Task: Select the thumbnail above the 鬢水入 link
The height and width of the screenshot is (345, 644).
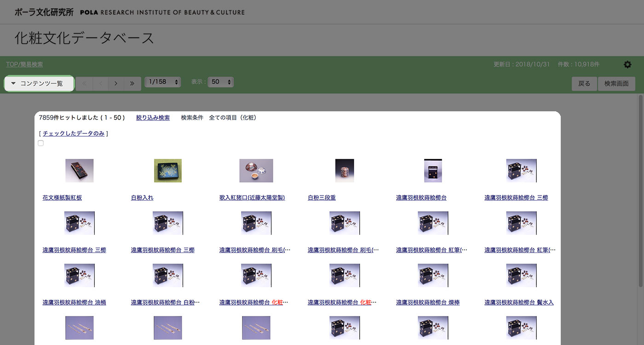Action: click(x=521, y=276)
